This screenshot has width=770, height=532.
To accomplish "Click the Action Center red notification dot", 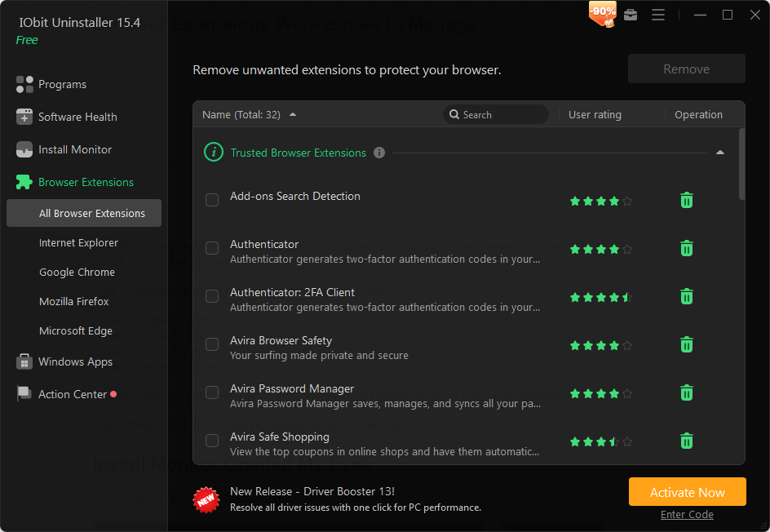I will click(x=113, y=394).
